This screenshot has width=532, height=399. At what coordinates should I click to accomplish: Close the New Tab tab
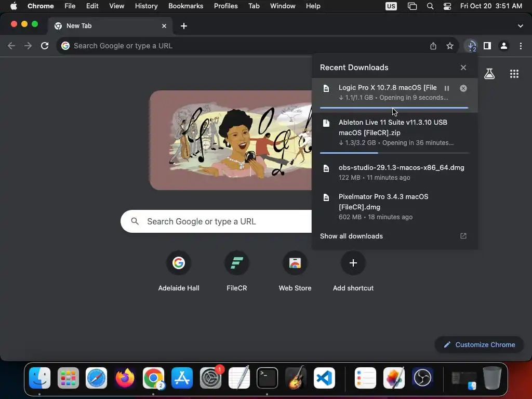(164, 26)
